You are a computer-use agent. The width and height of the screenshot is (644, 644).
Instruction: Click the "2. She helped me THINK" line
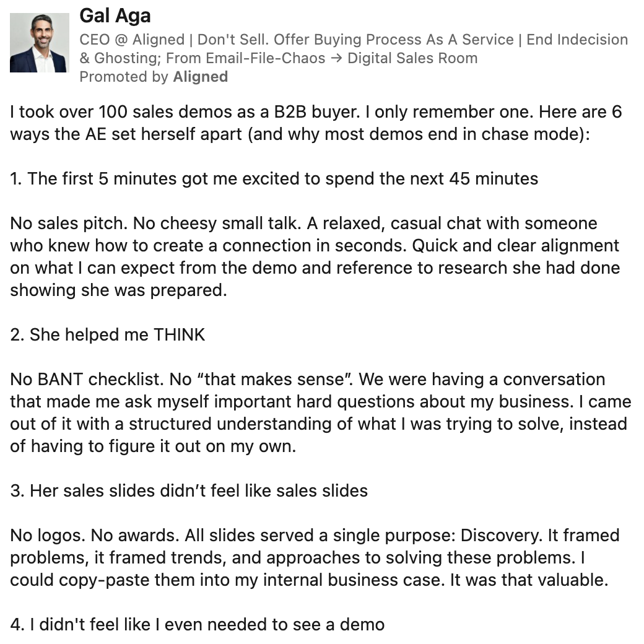coord(107,335)
